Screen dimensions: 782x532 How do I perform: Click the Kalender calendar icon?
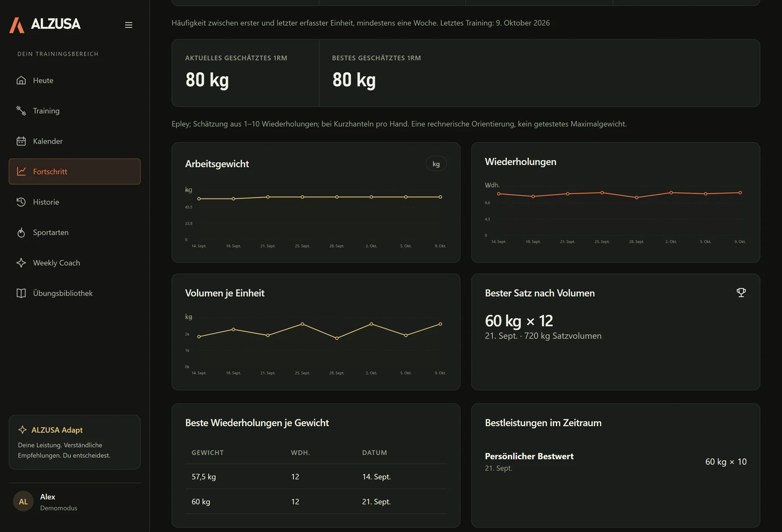tap(21, 141)
